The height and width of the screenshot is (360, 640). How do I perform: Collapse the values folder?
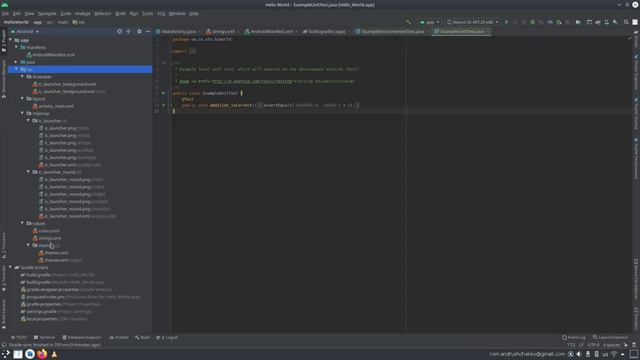[22, 223]
